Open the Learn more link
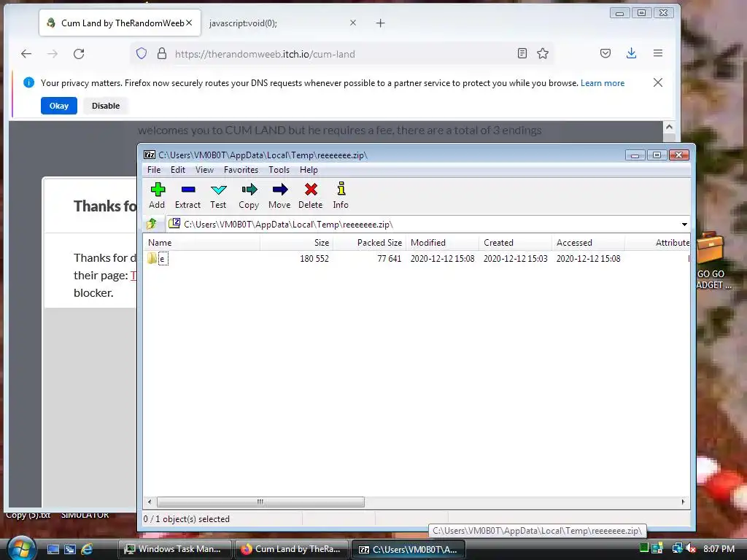 tap(602, 83)
